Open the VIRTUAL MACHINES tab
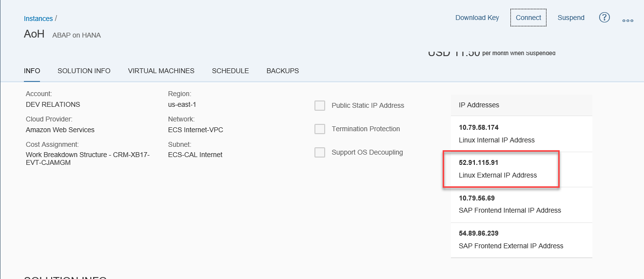 tap(161, 71)
